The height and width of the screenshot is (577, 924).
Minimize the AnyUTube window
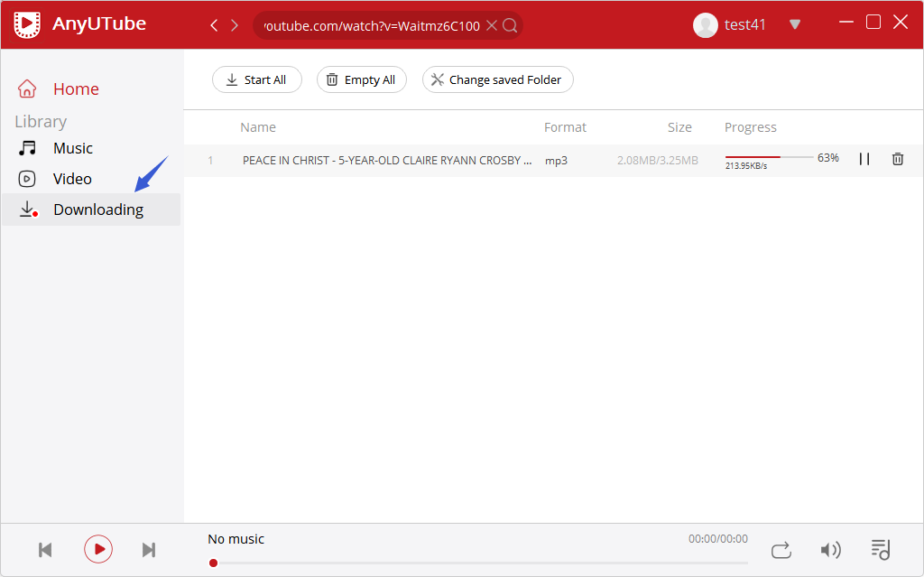(x=846, y=23)
